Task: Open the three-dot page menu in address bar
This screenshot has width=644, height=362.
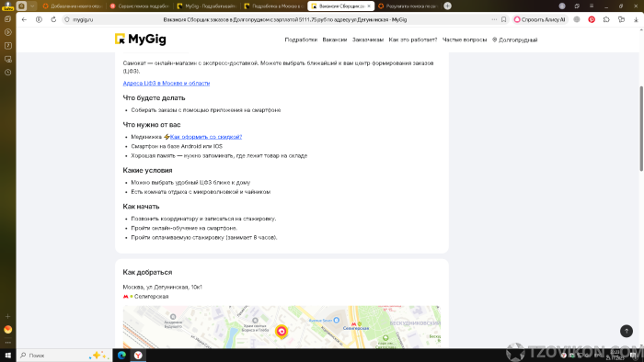Action: tap(494, 19)
